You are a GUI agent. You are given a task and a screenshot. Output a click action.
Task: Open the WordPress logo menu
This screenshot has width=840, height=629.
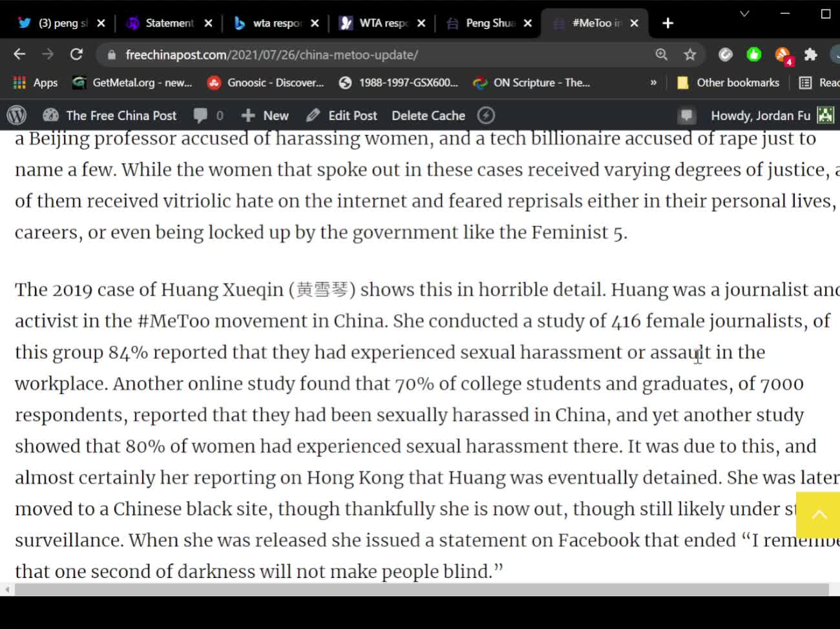pyautogui.click(x=17, y=116)
